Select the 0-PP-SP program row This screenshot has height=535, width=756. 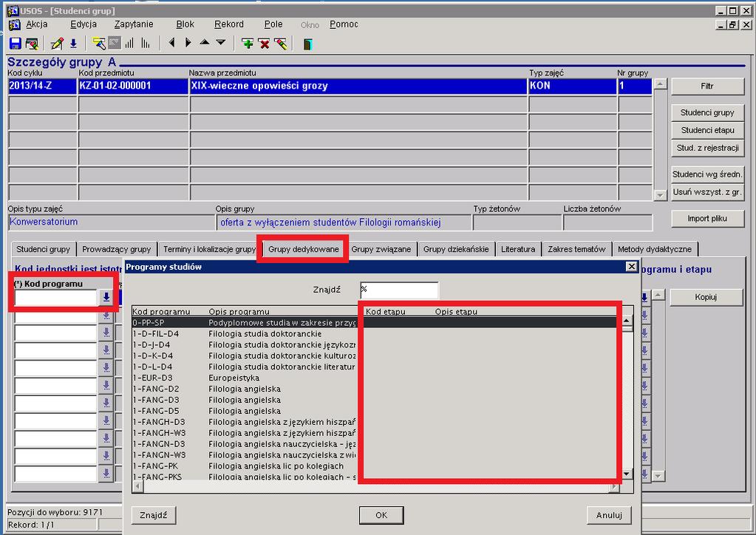click(x=374, y=322)
